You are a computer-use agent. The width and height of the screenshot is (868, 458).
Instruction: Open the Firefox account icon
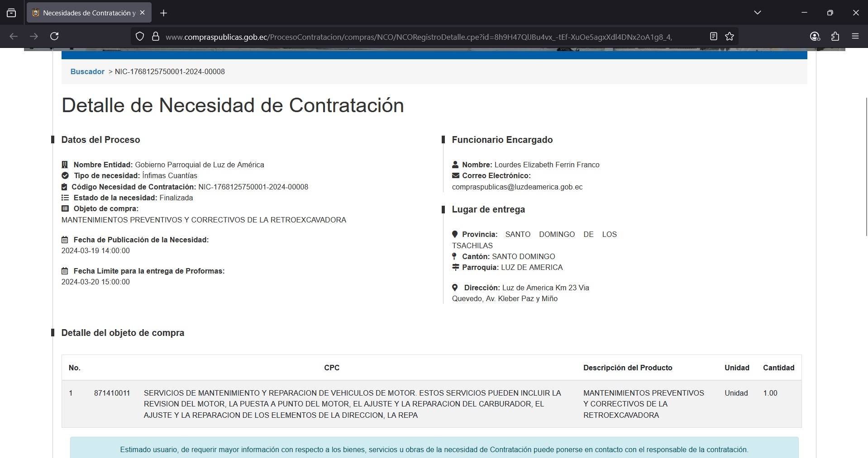click(815, 36)
